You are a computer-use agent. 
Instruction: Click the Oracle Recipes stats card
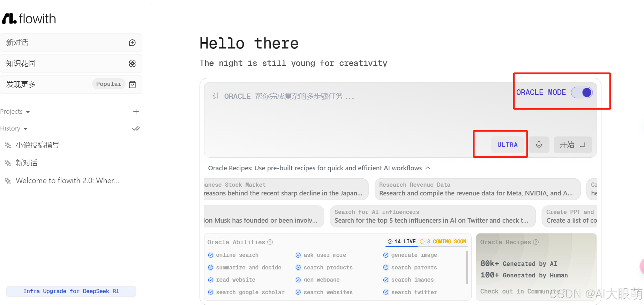click(536, 267)
